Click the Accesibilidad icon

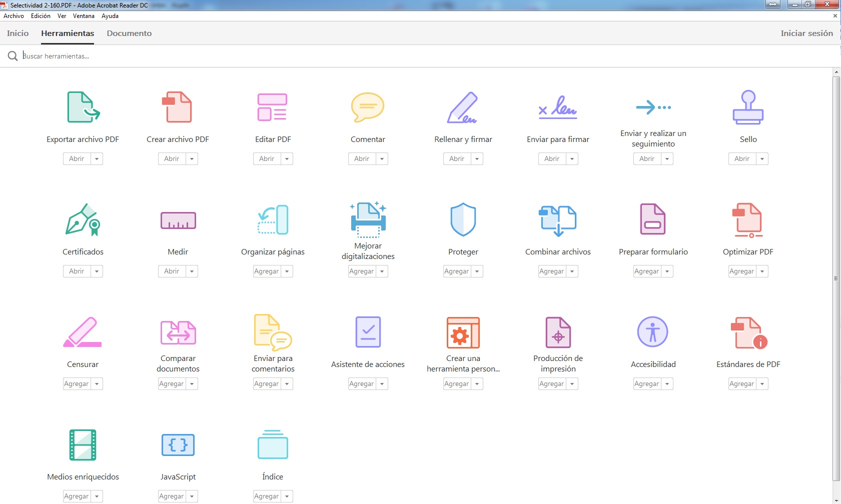pyautogui.click(x=653, y=332)
